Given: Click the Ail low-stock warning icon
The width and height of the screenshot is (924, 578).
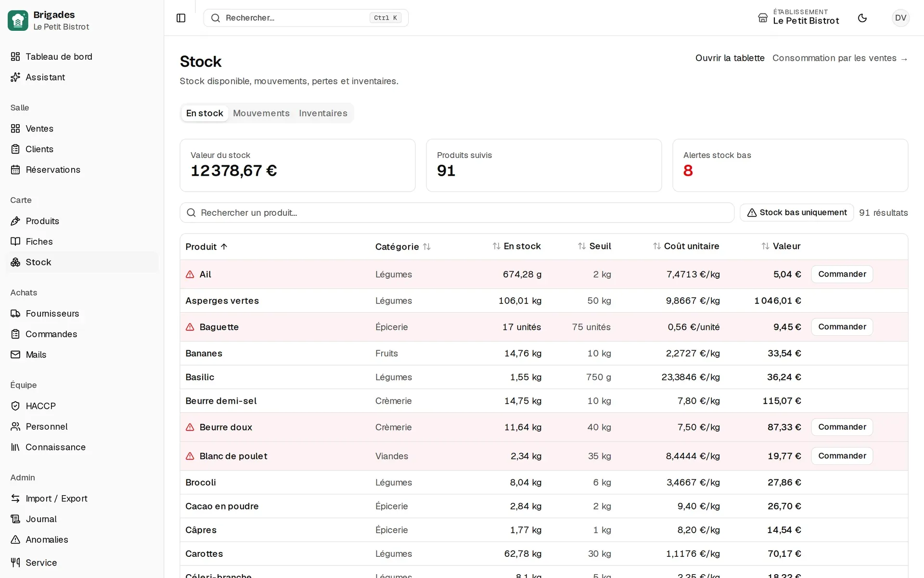Looking at the screenshot, I should click(190, 274).
